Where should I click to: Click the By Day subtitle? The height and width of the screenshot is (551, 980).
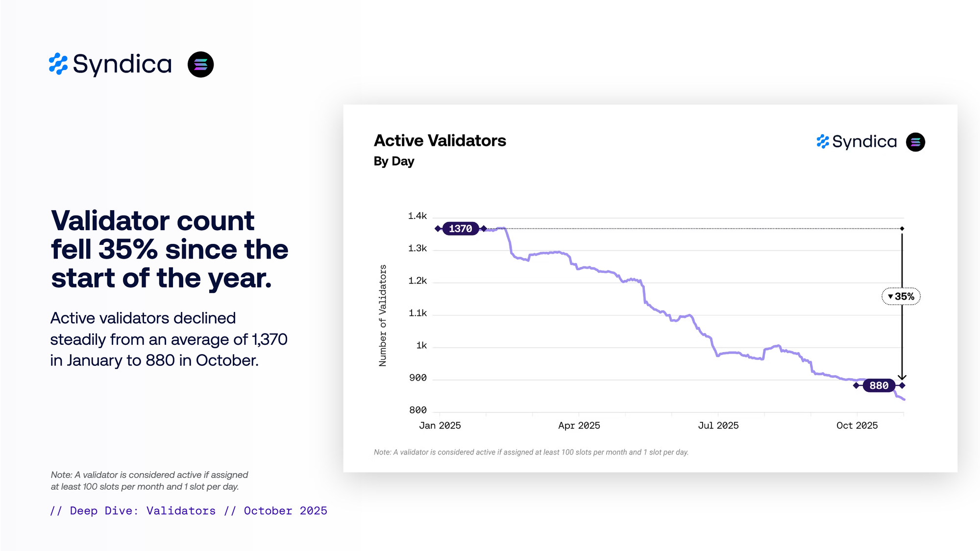394,161
